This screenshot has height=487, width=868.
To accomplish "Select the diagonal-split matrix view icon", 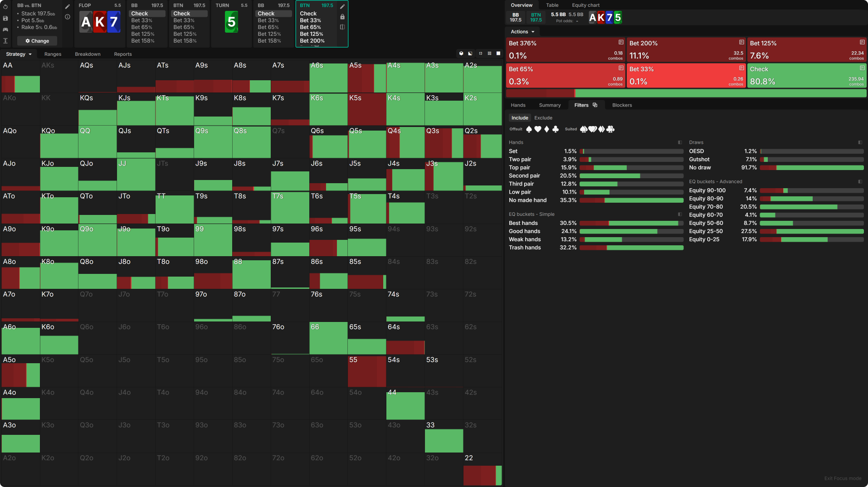I will click(x=470, y=54).
